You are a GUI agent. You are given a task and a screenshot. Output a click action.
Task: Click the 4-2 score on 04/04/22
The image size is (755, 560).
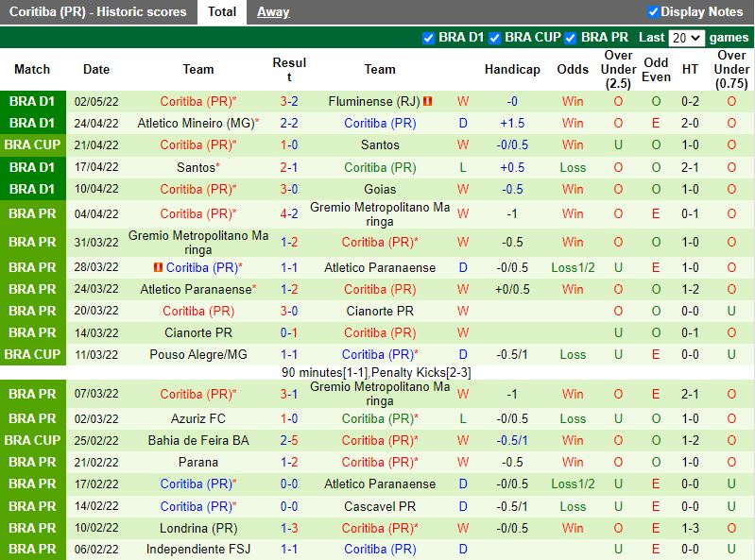click(x=289, y=213)
